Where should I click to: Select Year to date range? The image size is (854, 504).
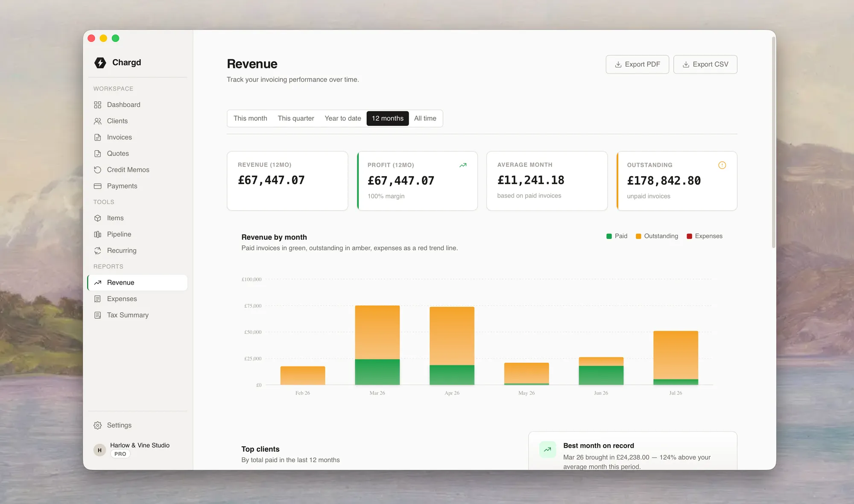click(343, 118)
